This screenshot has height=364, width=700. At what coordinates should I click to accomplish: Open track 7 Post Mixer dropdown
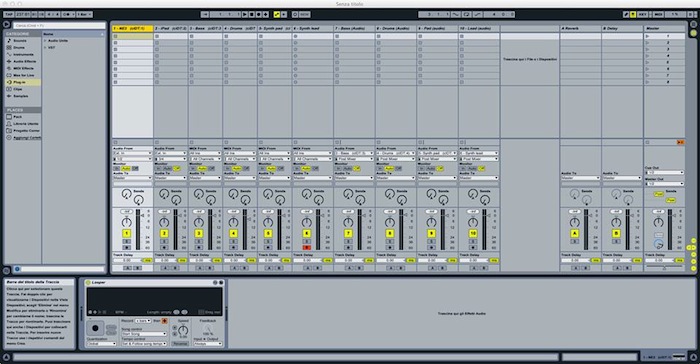pyautogui.click(x=354, y=159)
